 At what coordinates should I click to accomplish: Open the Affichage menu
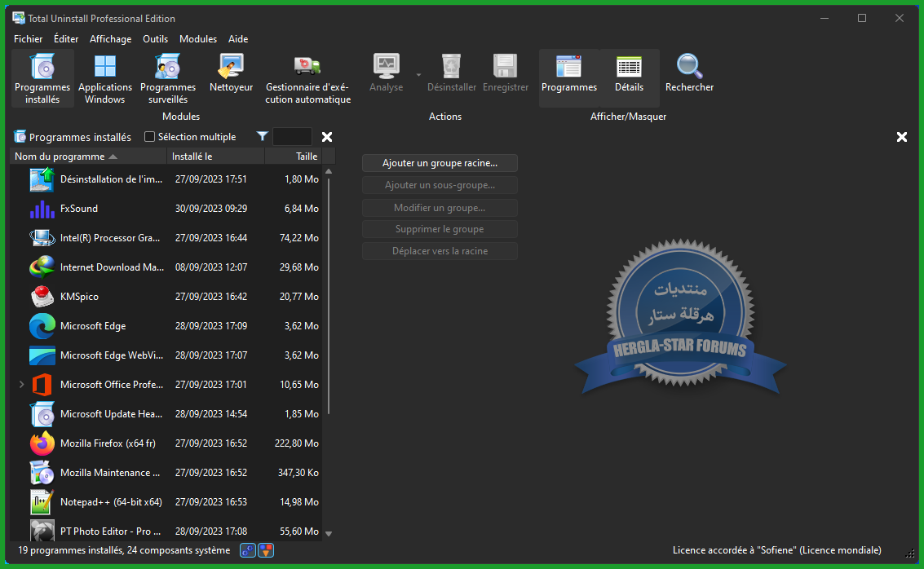tap(110, 39)
